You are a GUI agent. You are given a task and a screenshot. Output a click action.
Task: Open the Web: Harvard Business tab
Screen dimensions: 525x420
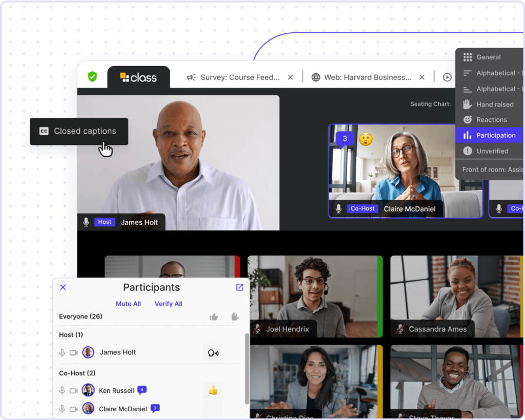tap(368, 77)
